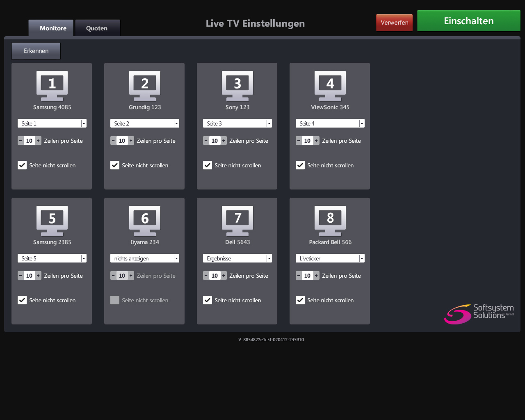Screen dimensions: 525x420
Task: Open the 'Liveticker' dropdown for Packard Bell 566
Action: [330, 258]
